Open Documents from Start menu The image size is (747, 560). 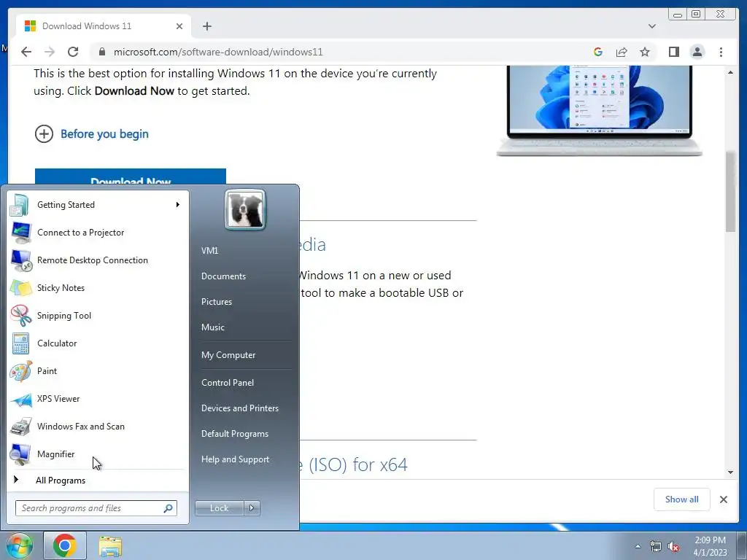[223, 276]
